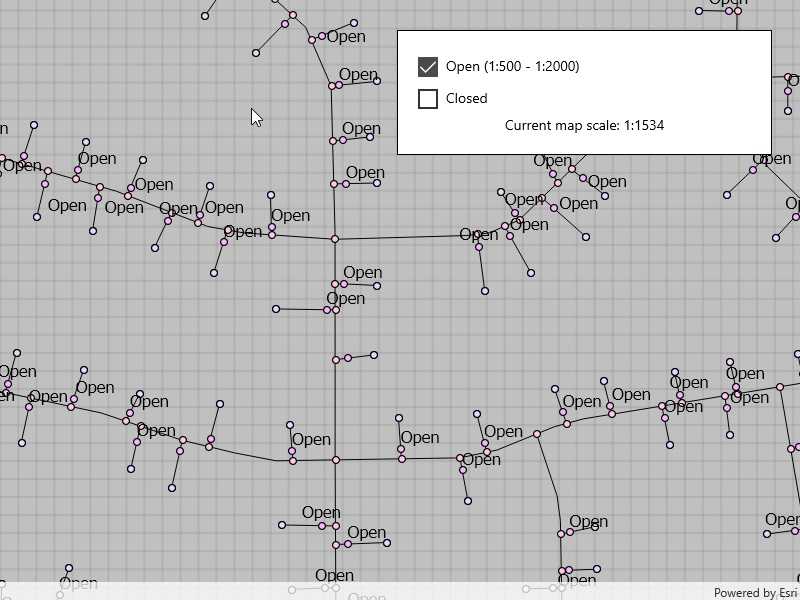Select the Open switch where the lower lines intersect
Screen dimensions: 800x600
pyautogui.click(x=334, y=460)
